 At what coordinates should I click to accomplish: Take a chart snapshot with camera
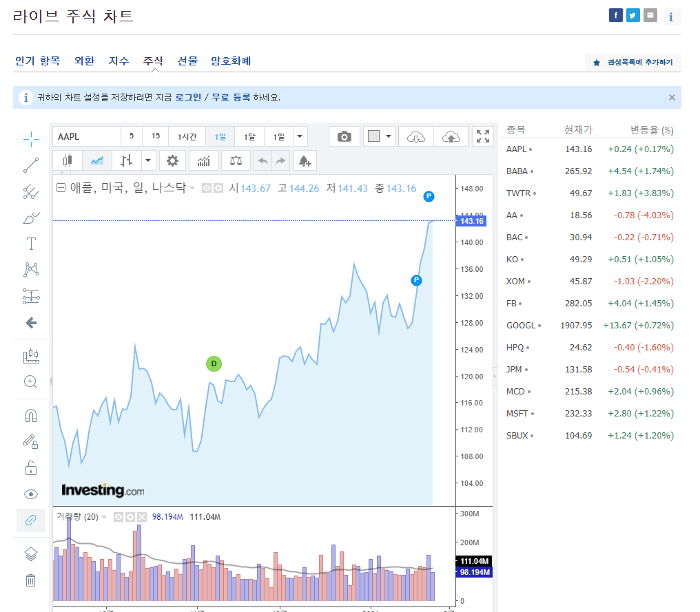coord(344,136)
